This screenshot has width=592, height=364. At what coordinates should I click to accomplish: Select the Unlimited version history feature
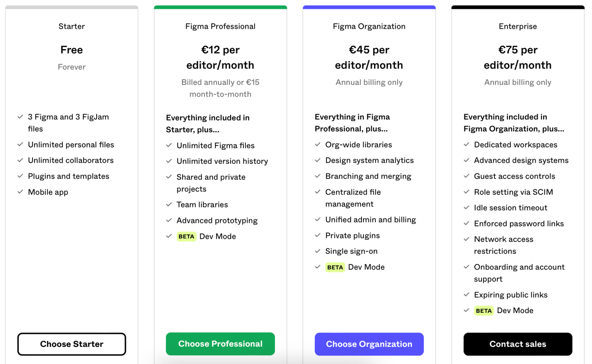[x=222, y=161]
